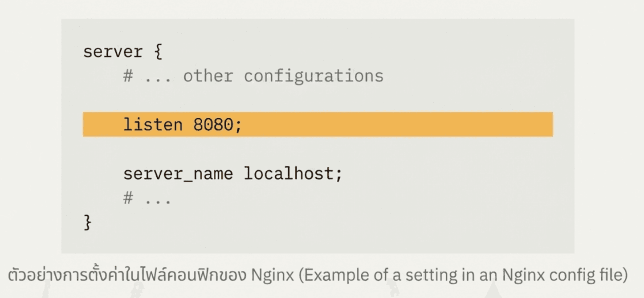This screenshot has width=644, height=298.
Task: Click the closing curly brace
Action: (87, 222)
